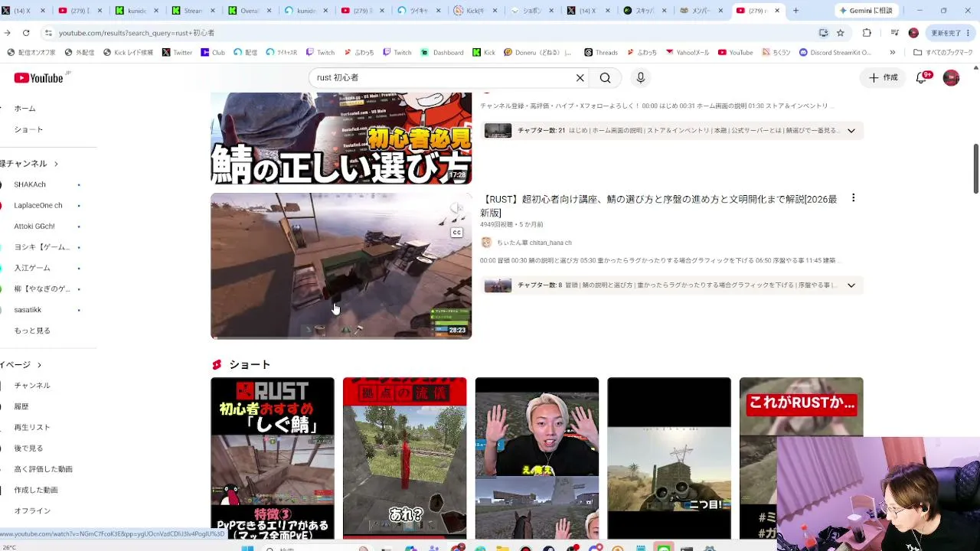This screenshot has width=980, height=551.
Task: Click the browser address bar URL
Action: click(x=136, y=33)
